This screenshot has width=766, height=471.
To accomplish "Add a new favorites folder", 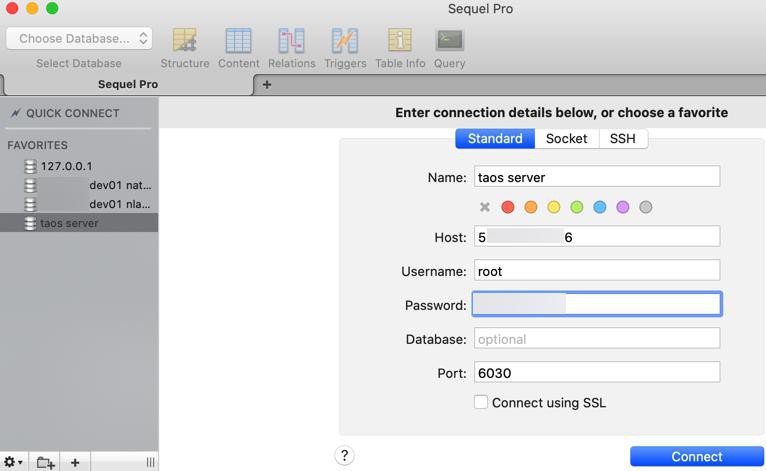I will [45, 462].
